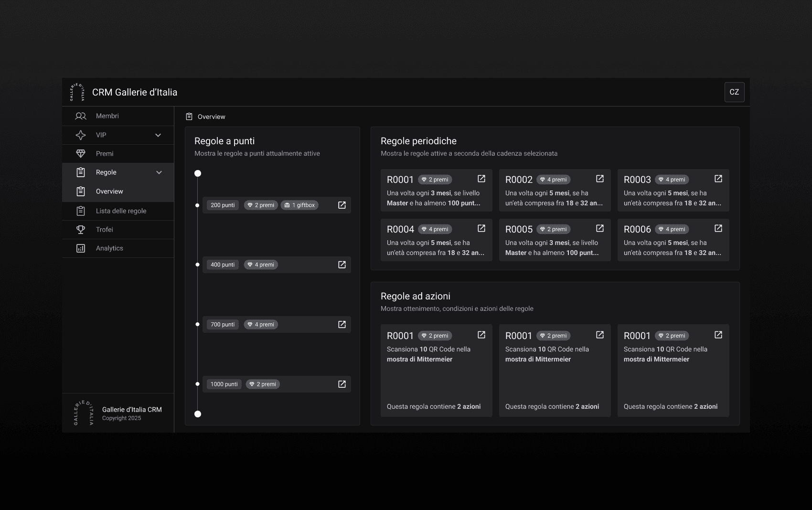Click the Lista delle regole clipboard icon
Image resolution: width=812 pixels, height=510 pixels.
pos(81,211)
